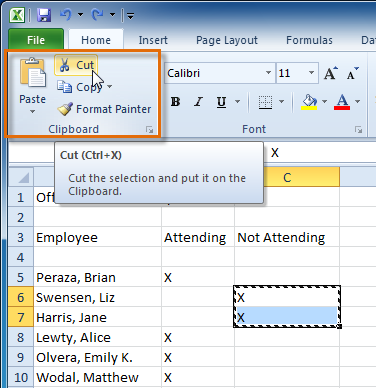Expand the Borders options arrow
The image size is (376, 388).
[x=281, y=101]
